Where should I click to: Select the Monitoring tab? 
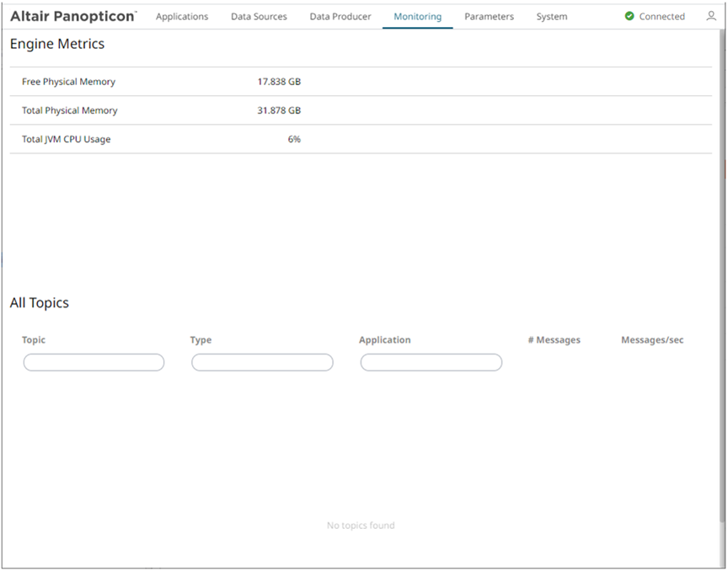[417, 16]
